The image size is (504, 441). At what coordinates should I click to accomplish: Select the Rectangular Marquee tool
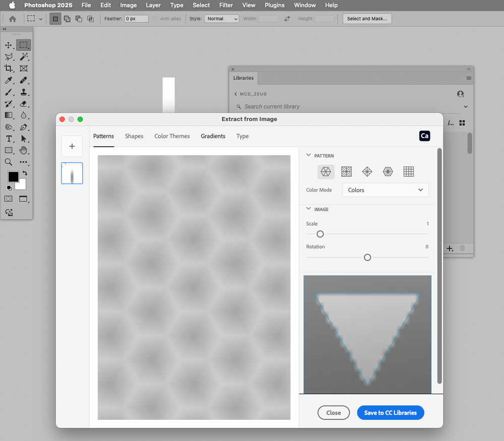(x=24, y=45)
